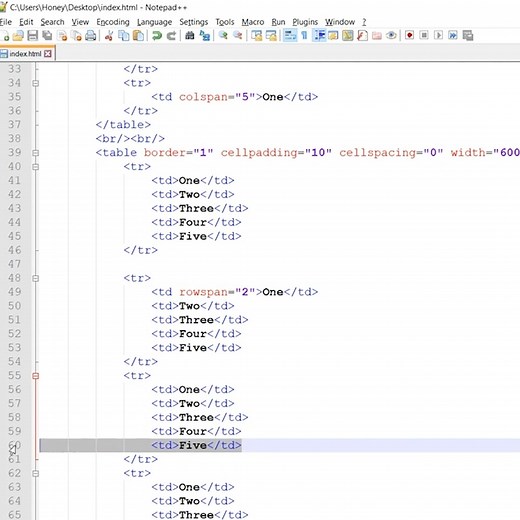The height and width of the screenshot is (520, 520).
Task: Click the Stop macro recording icon
Action: point(424,35)
